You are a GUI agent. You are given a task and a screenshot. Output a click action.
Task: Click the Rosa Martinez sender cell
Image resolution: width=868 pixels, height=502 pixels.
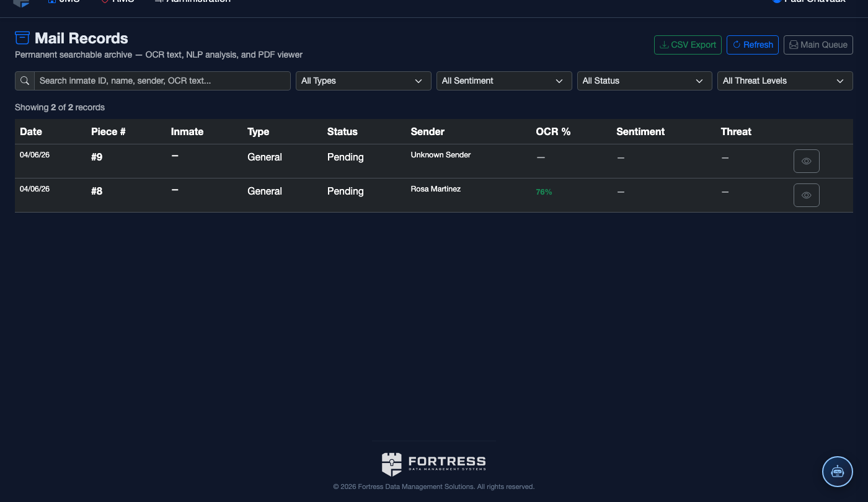pyautogui.click(x=436, y=189)
